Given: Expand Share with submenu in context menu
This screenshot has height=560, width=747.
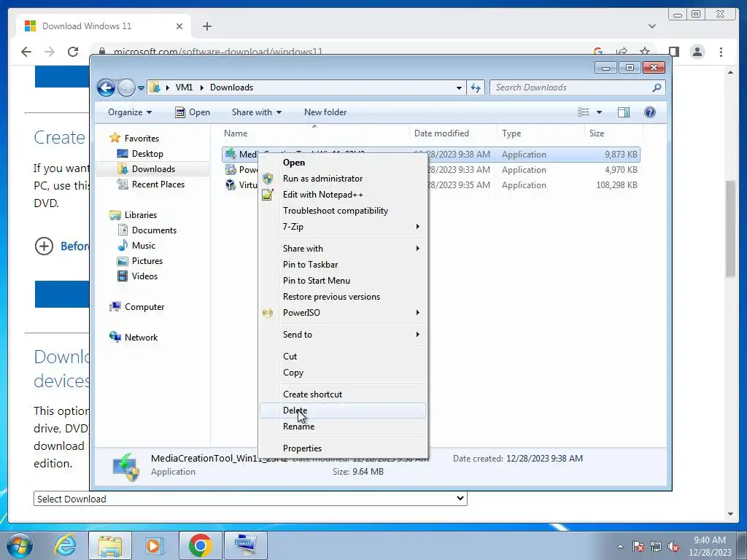Looking at the screenshot, I should [343, 249].
